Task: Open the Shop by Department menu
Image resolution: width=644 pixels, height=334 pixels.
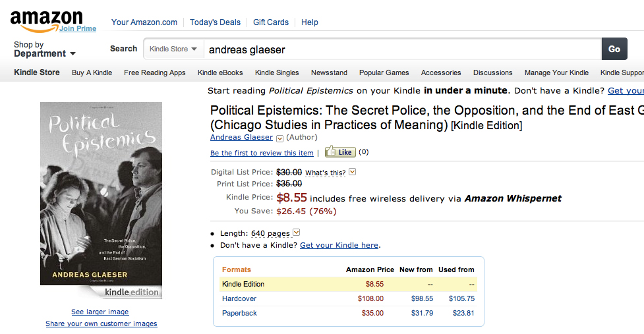Action: pos(45,49)
